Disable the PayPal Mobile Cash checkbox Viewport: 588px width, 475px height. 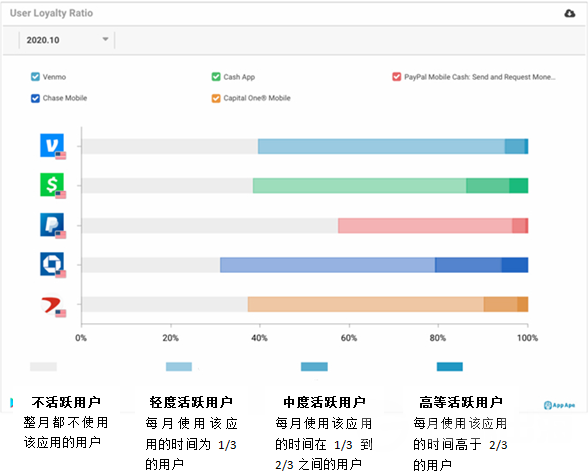pyautogui.click(x=397, y=77)
